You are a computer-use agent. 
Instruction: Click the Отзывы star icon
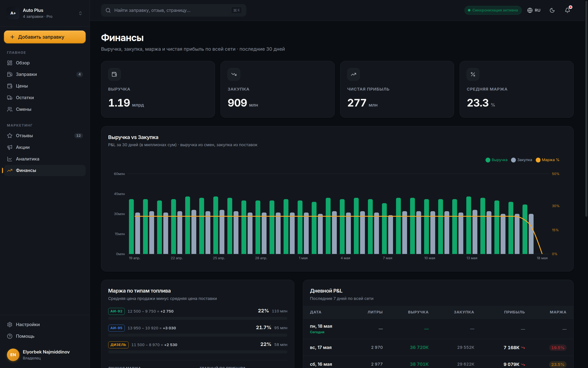(10, 136)
